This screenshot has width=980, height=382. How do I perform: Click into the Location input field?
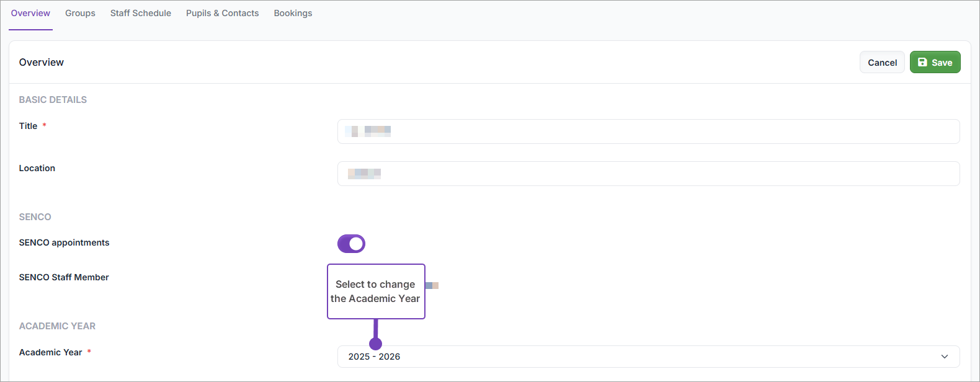[x=648, y=174]
